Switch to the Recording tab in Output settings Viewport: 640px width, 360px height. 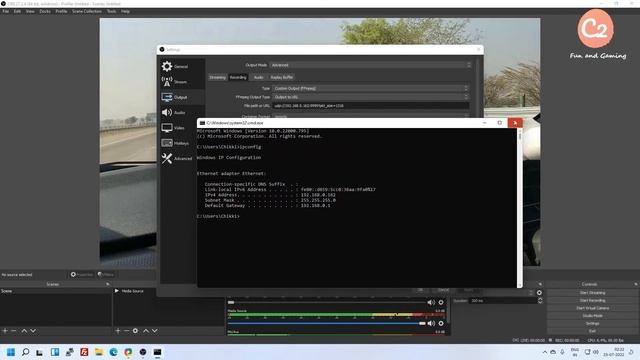coord(238,77)
